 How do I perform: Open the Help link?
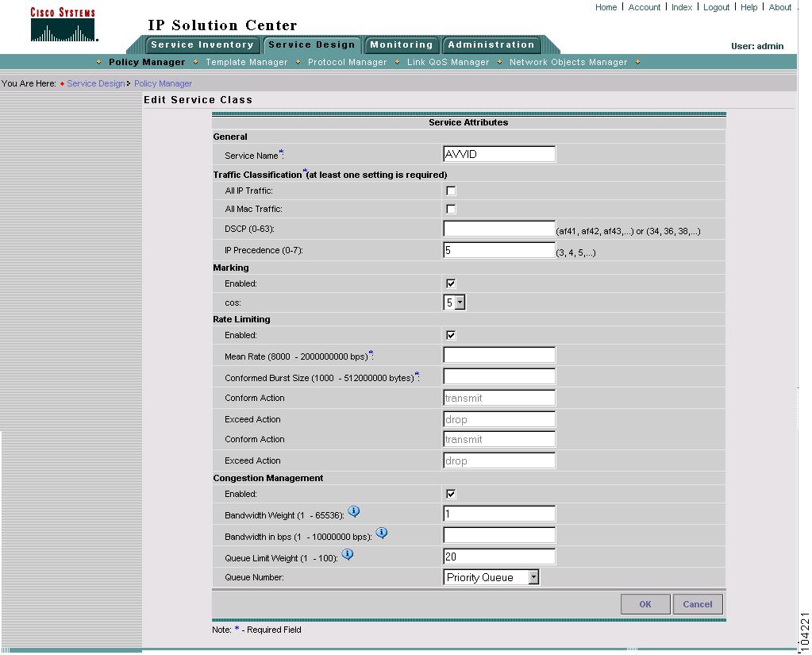[749, 7]
